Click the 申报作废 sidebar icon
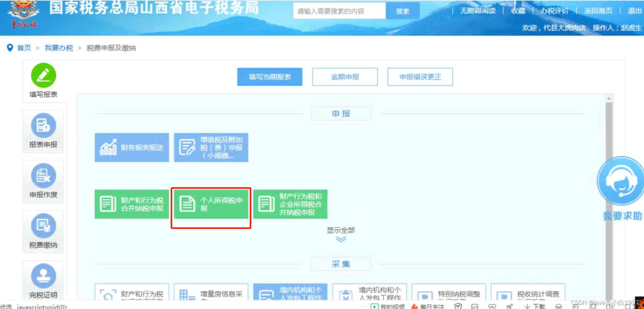644x309 pixels. 43,176
